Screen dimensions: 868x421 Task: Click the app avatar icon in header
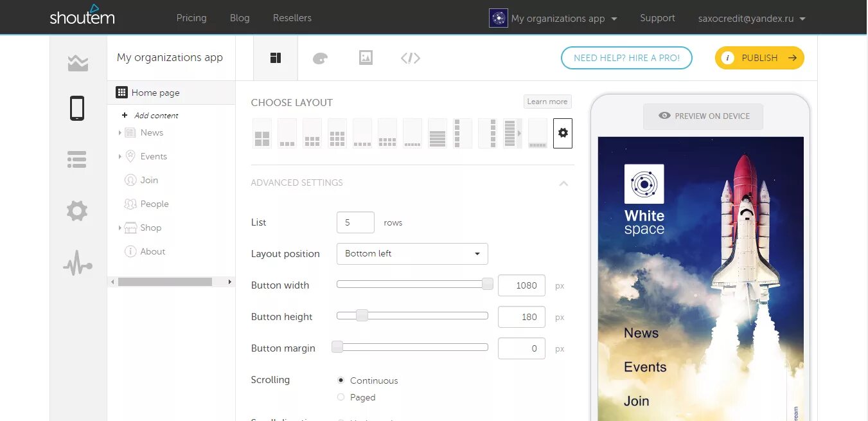click(499, 18)
